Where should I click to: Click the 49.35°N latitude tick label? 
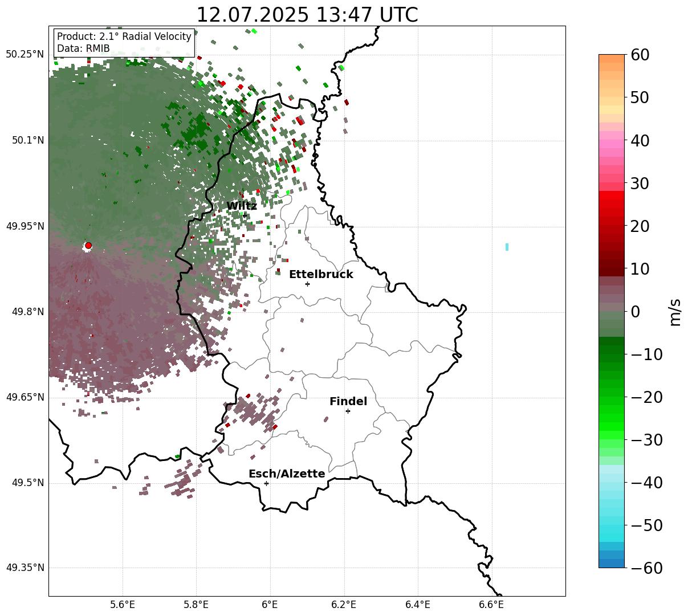[x=25, y=568]
